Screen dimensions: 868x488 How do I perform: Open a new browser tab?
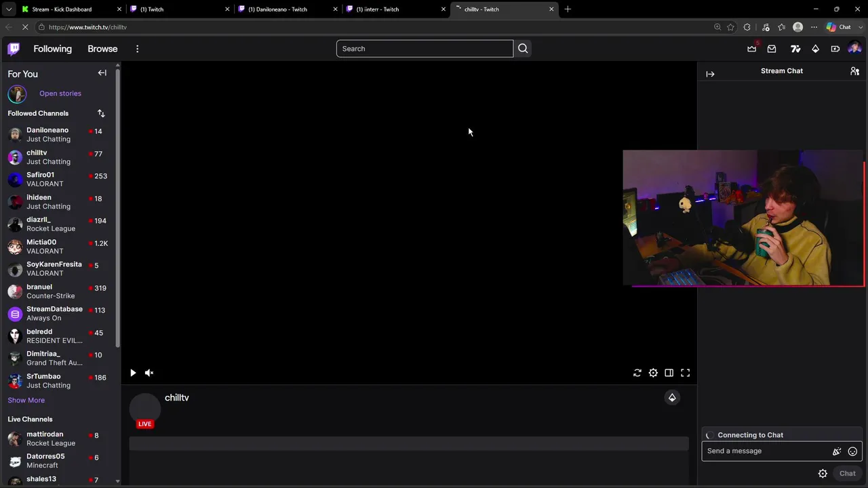point(568,9)
